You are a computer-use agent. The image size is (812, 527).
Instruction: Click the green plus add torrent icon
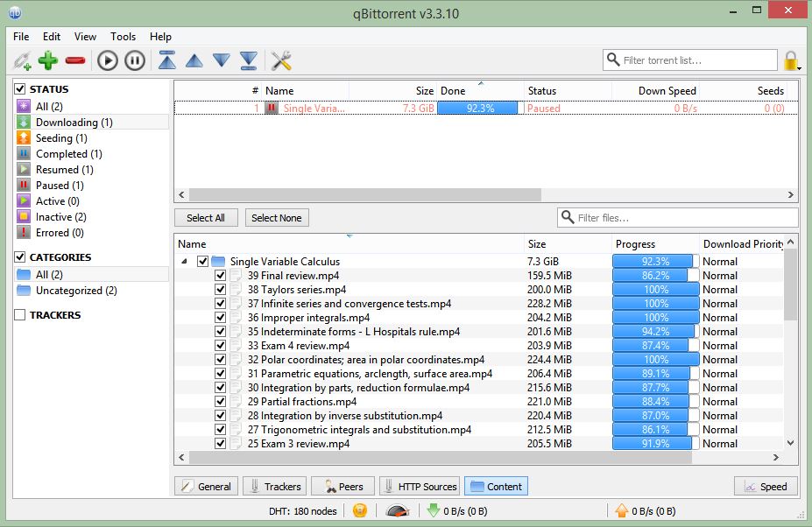[48, 60]
